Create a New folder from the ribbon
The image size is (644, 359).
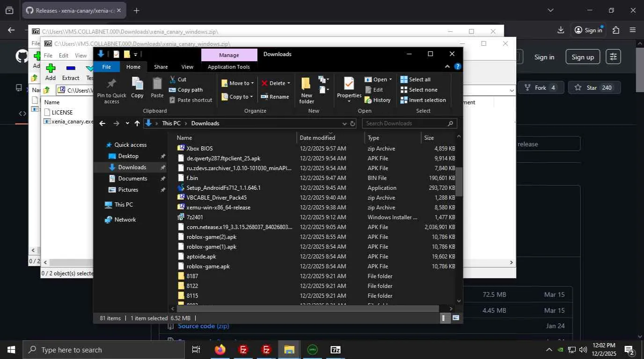point(307,91)
